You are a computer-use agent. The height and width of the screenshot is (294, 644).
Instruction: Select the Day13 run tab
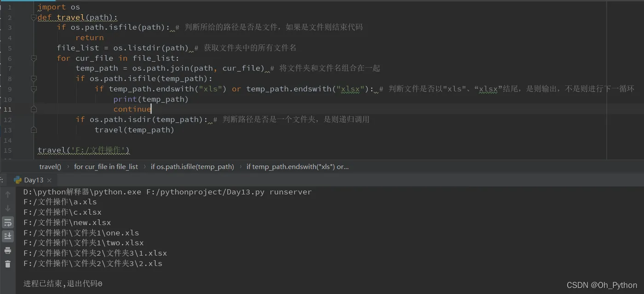[34, 180]
